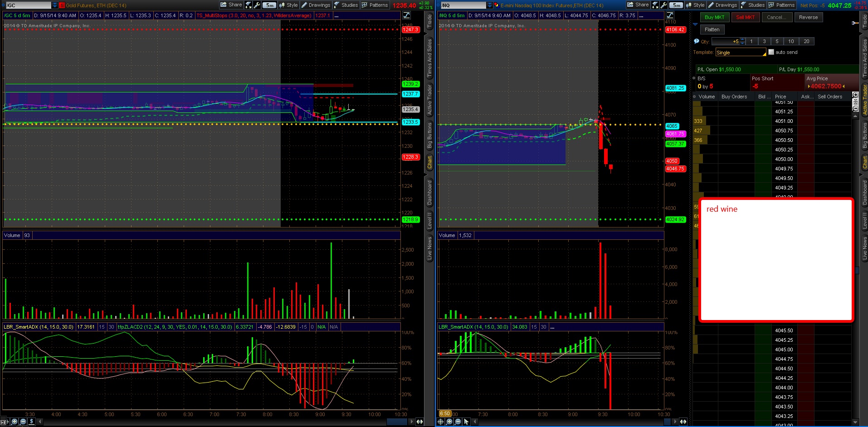
Task: Click the dollar sign icon below /GC chart
Action: coord(31,422)
